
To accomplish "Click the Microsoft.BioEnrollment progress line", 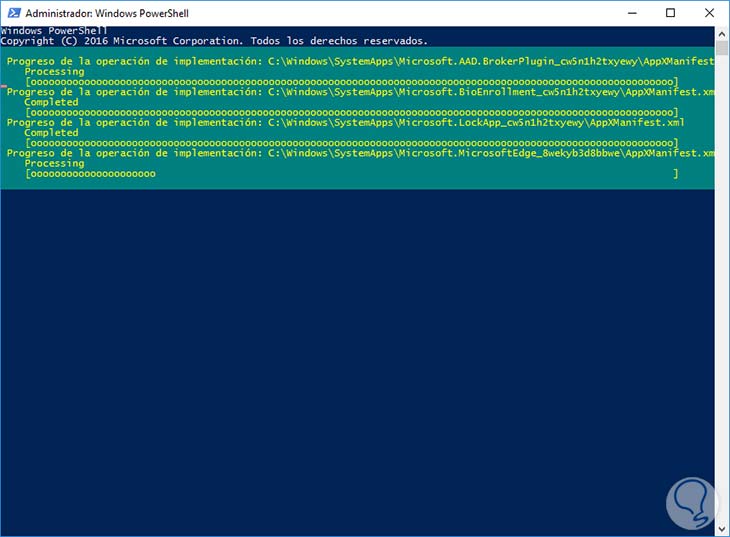I will click(x=360, y=92).
